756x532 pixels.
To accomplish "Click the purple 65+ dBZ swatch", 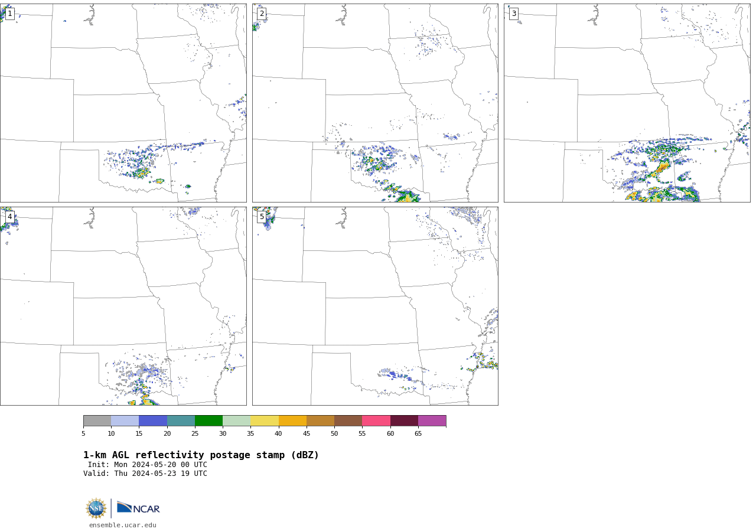I will click(x=432, y=421).
